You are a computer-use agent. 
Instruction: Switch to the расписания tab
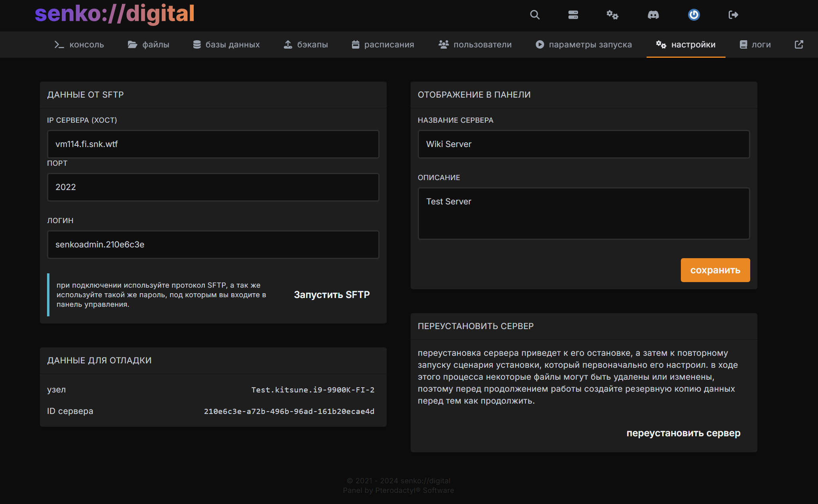click(x=383, y=45)
